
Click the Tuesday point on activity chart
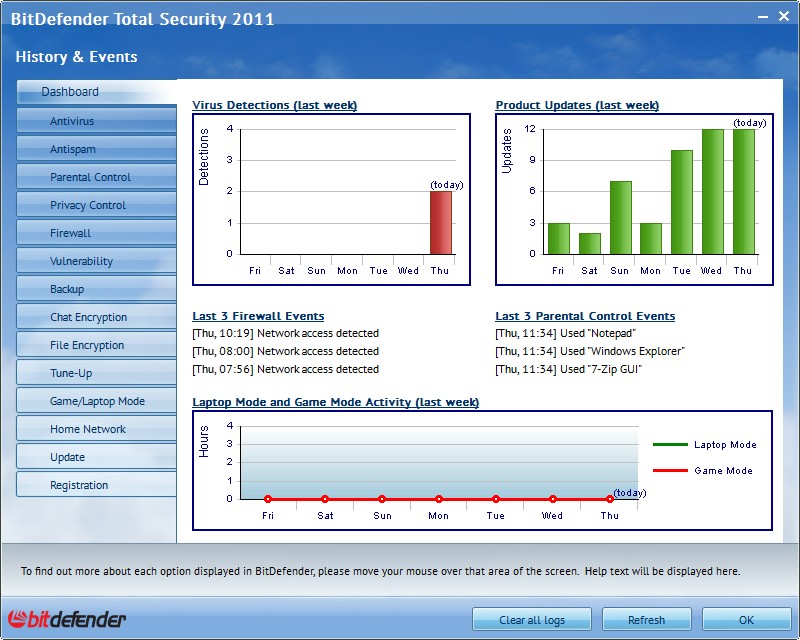tap(496, 499)
